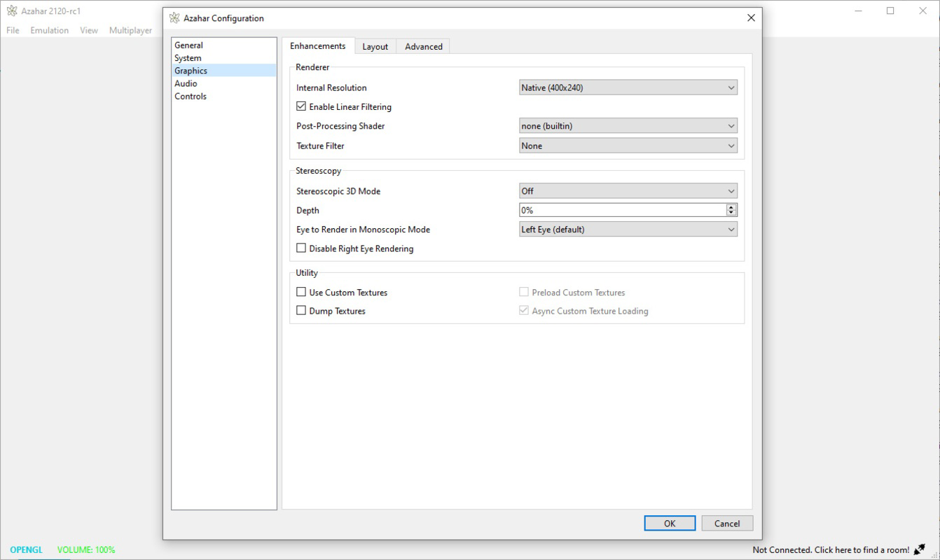Image resolution: width=940 pixels, height=560 pixels.
Task: Click Async Custom Texture Loading checkbox
Action: click(x=524, y=310)
